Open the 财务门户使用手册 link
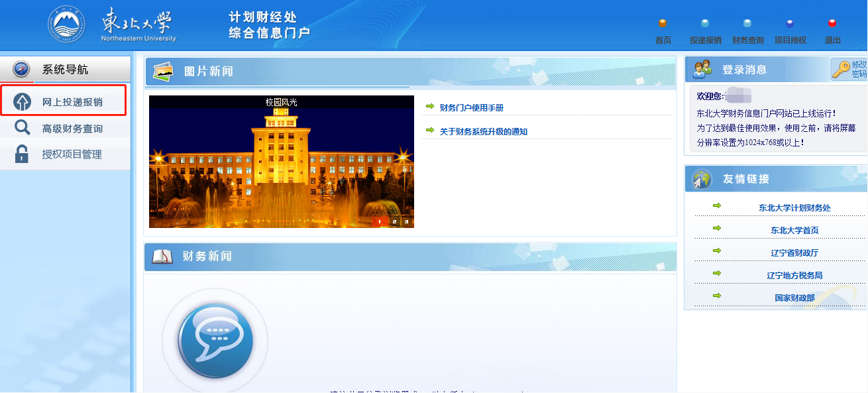Viewport: 868px width, 393px height. (472, 108)
